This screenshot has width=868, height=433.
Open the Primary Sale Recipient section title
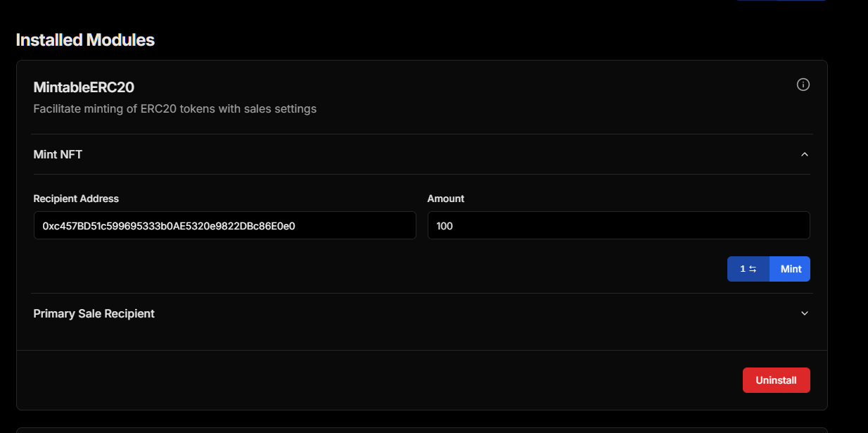94,313
